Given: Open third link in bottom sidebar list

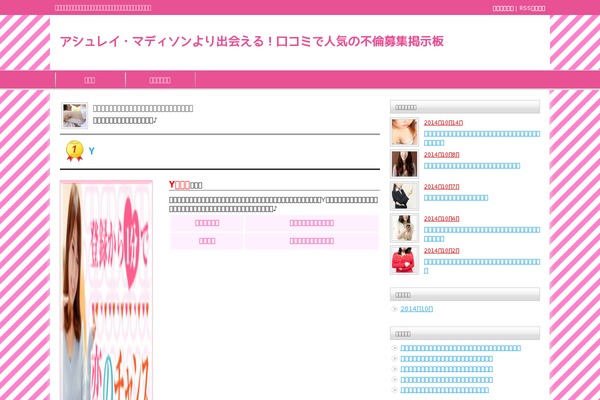Looking at the screenshot, I should click(446, 369).
